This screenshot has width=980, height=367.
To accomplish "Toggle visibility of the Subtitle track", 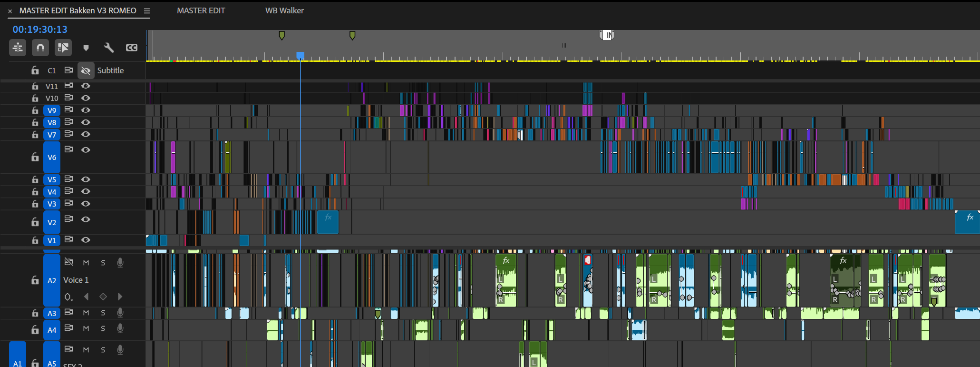I will click(x=86, y=70).
